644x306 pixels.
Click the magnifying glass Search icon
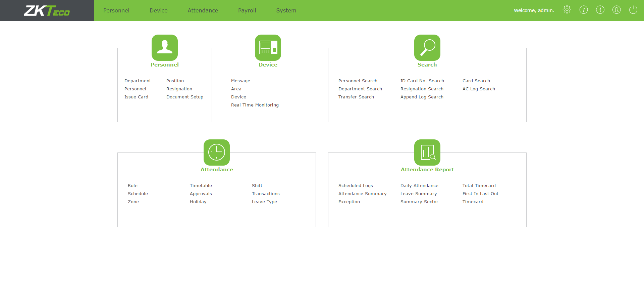click(x=427, y=47)
